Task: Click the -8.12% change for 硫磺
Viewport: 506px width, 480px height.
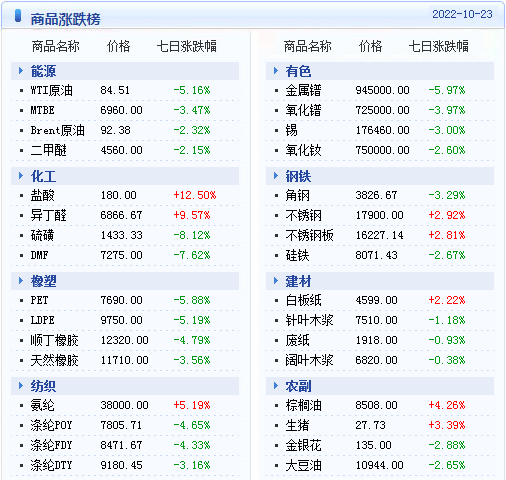Action: 192,235
